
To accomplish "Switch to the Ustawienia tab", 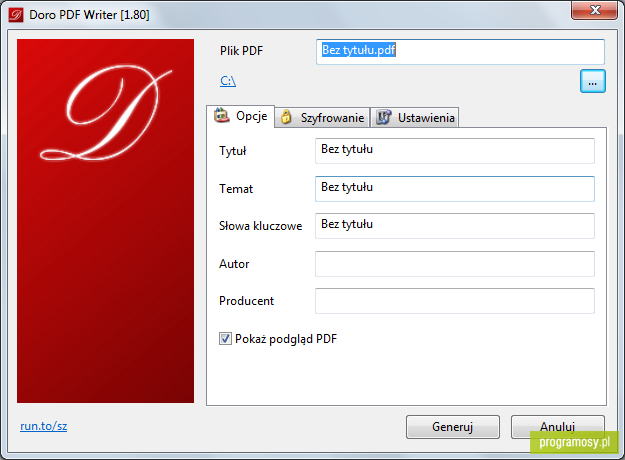I will 415,118.
